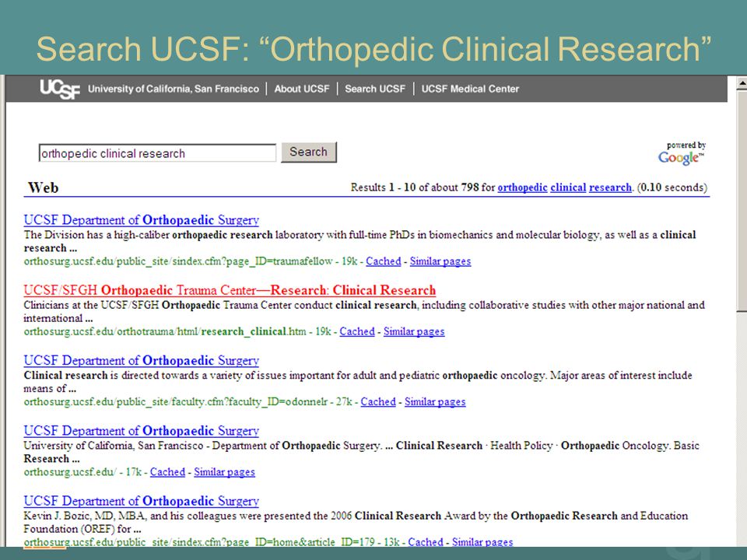Click the UCSF logo in header
This screenshot has height=560, width=747.
click(60, 89)
